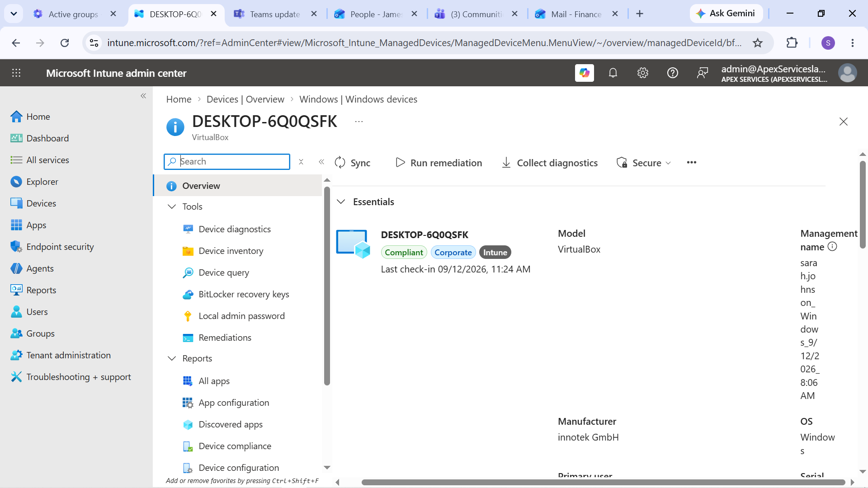
Task: Open the tab search dropdown arrow
Action: tap(14, 14)
